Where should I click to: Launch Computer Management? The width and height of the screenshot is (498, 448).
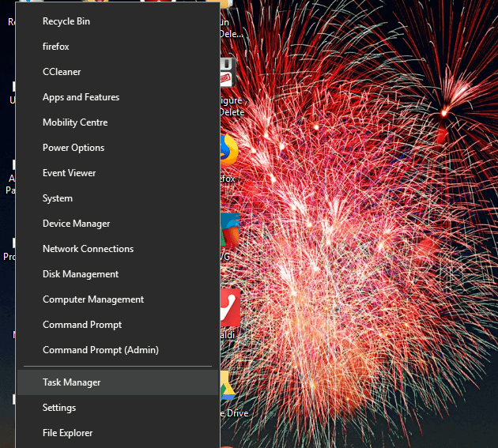pyautogui.click(x=118, y=299)
